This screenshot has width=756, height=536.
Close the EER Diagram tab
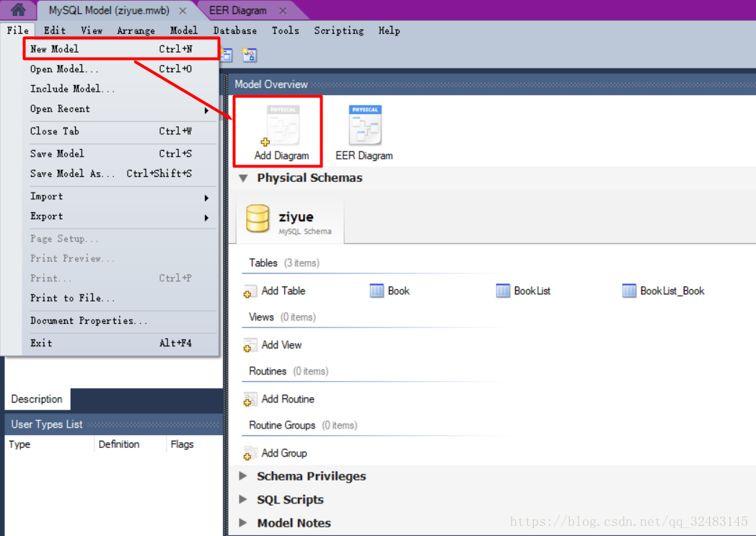tap(283, 11)
